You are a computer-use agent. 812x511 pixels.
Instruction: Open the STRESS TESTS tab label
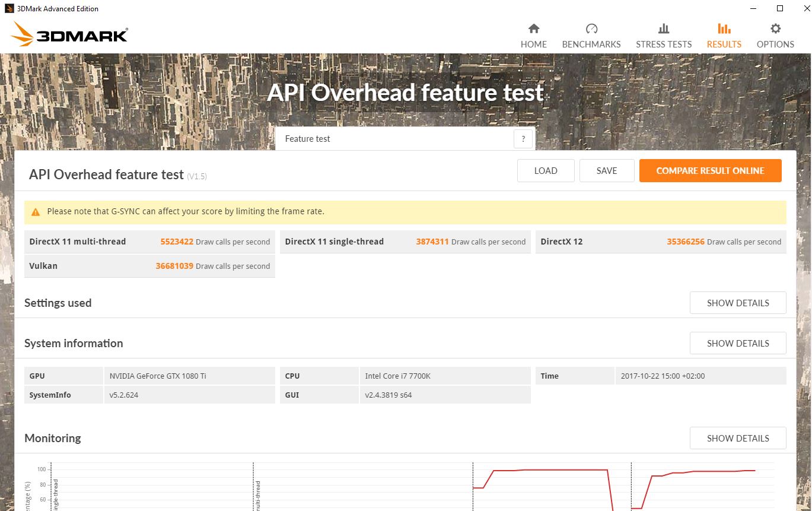pos(664,45)
